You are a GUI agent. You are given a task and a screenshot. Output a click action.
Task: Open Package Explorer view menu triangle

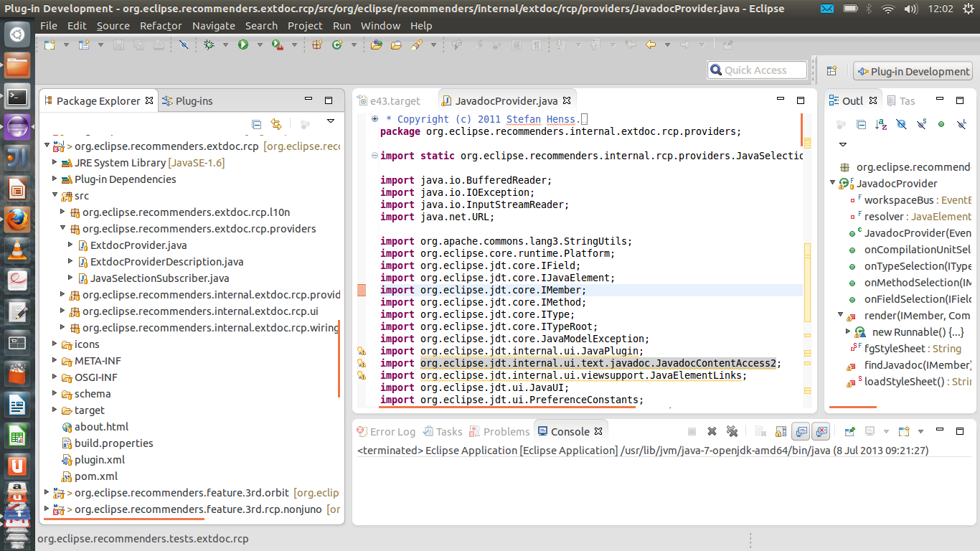pyautogui.click(x=331, y=121)
